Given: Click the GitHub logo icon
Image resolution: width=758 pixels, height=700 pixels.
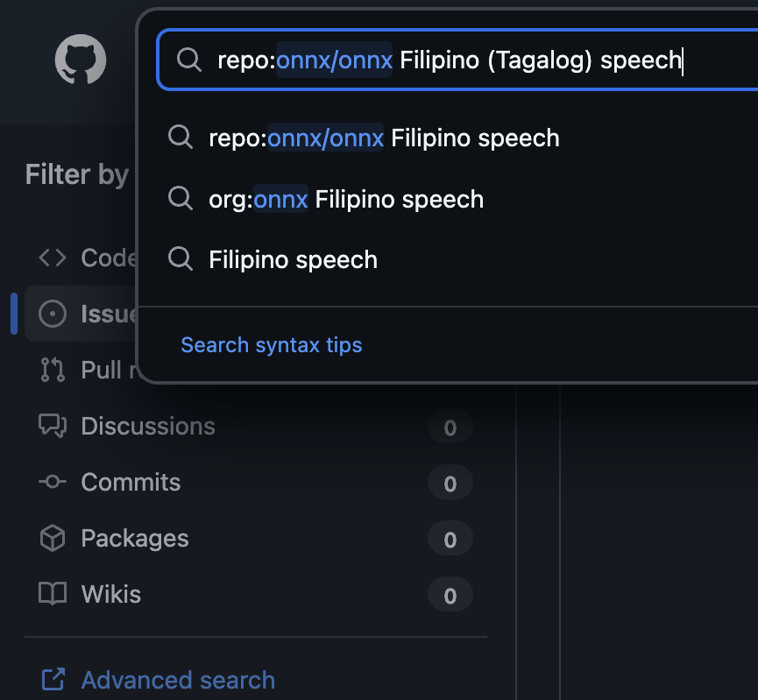Looking at the screenshot, I should click(x=81, y=60).
